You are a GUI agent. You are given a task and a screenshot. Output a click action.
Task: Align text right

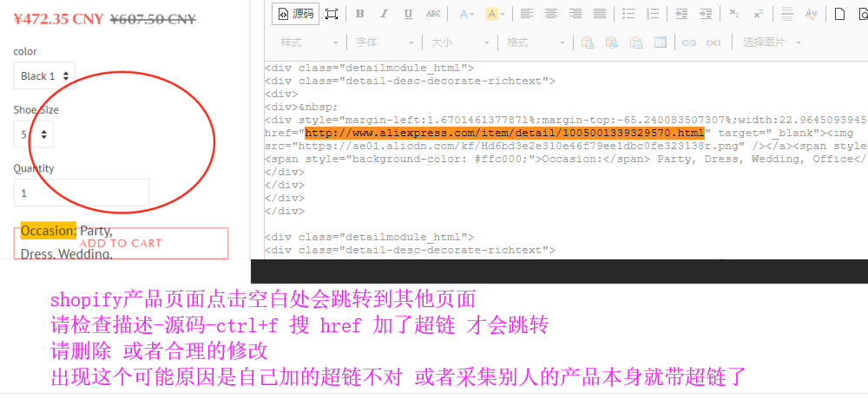[x=575, y=14]
